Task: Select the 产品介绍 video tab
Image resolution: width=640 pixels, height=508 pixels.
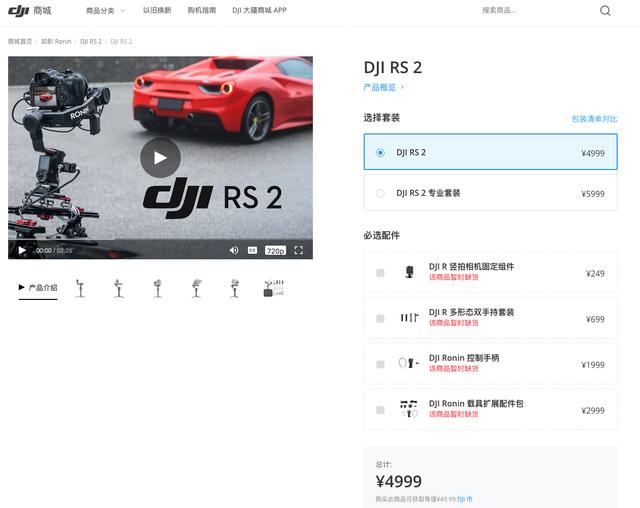Action: tap(38, 288)
